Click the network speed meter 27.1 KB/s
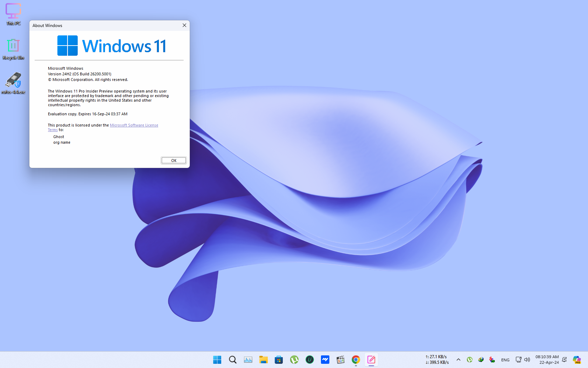The height and width of the screenshot is (368, 588). point(437,360)
